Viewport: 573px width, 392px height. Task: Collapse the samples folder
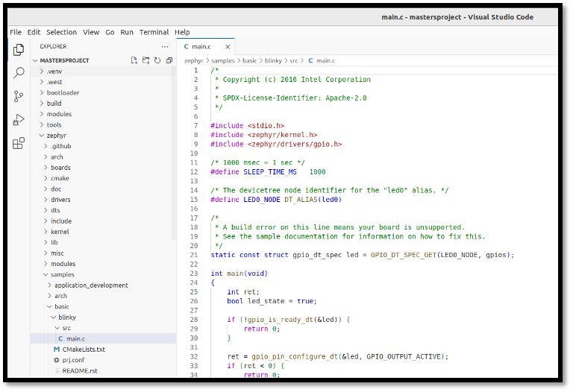click(103, 274)
